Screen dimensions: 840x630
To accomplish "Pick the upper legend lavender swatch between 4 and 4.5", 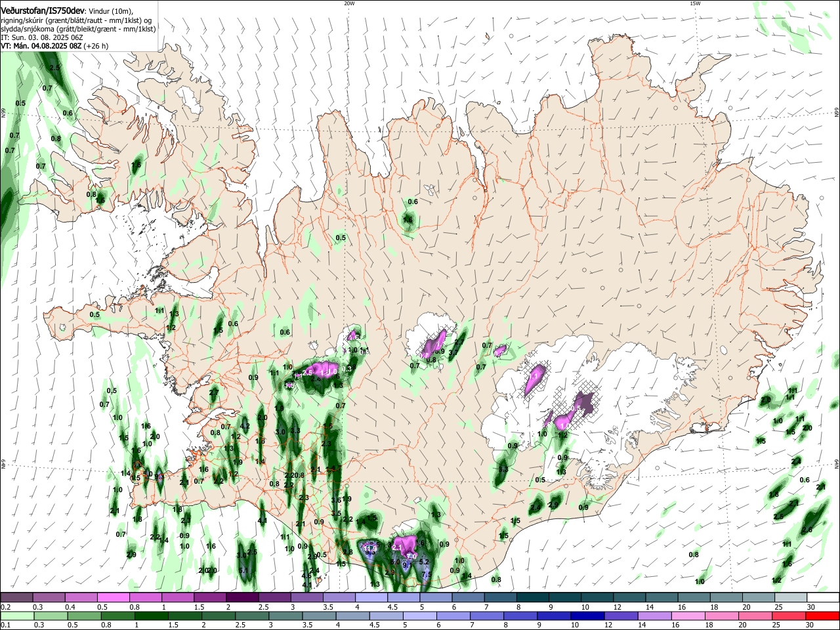I will tap(371, 597).
